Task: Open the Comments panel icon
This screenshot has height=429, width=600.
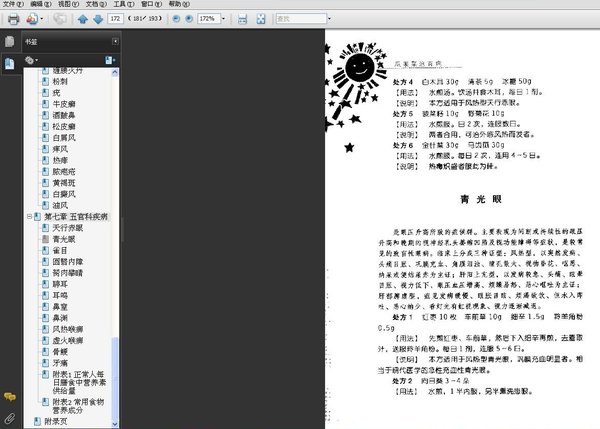Action: coord(10,396)
